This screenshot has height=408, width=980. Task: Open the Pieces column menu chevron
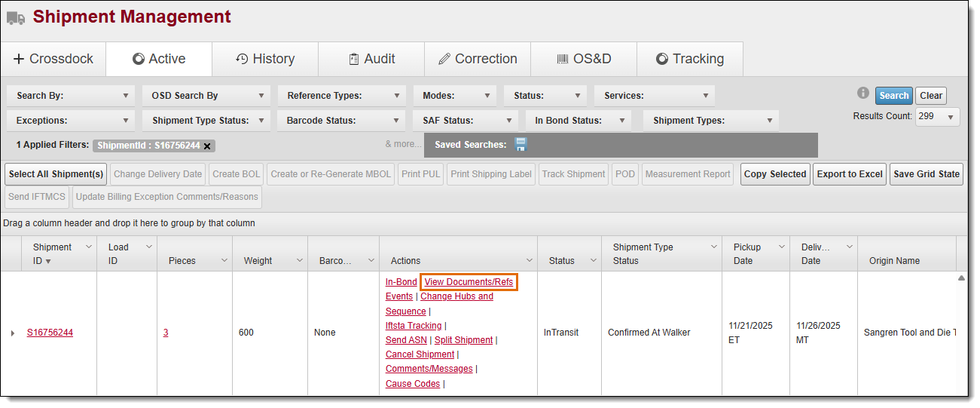point(224,261)
